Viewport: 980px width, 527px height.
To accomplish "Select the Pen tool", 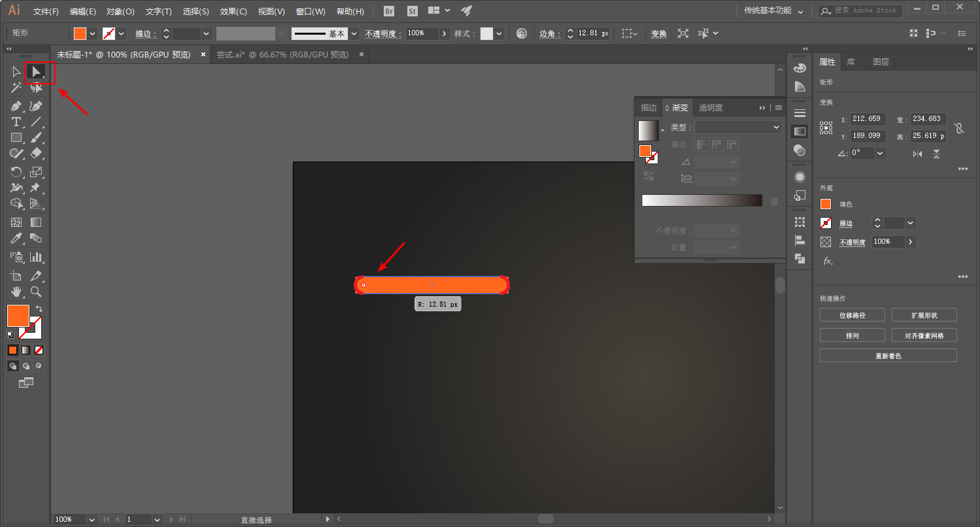I will point(16,106).
